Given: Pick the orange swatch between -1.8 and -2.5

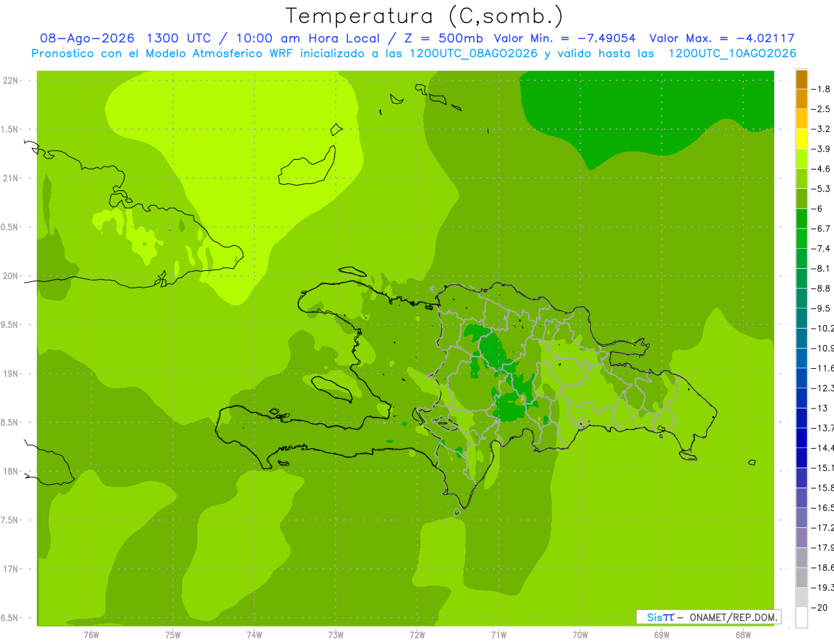Looking at the screenshot, I should [801, 99].
